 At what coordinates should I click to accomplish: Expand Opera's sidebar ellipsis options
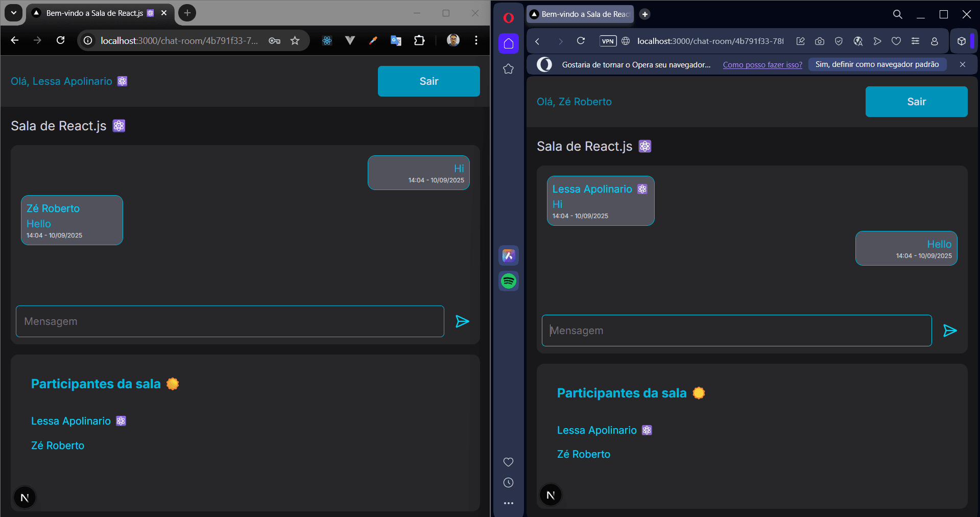(508, 503)
